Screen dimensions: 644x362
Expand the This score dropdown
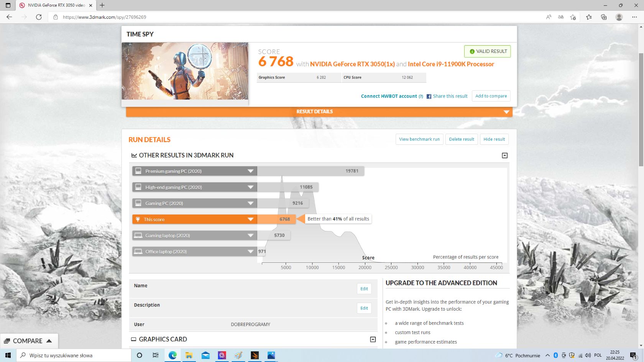click(x=251, y=219)
